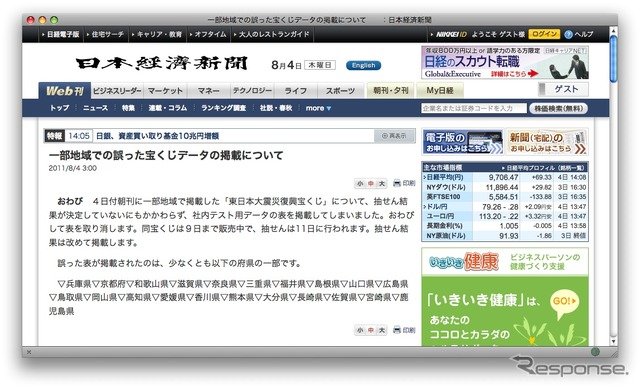The height and width of the screenshot is (388, 640).
Task: Open the 日経のスカウト転職 banner ad
Action: point(505,62)
